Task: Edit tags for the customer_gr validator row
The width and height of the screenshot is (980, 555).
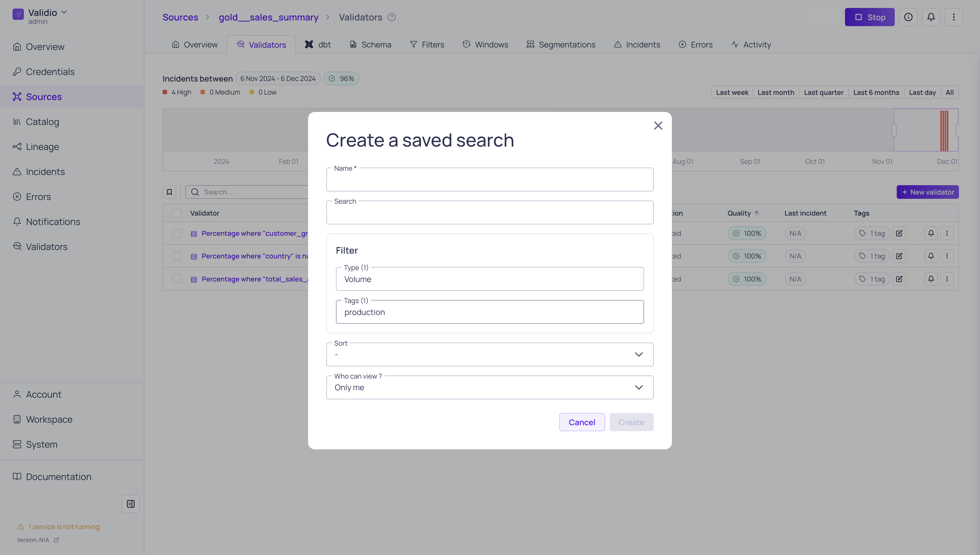Action: tap(899, 233)
